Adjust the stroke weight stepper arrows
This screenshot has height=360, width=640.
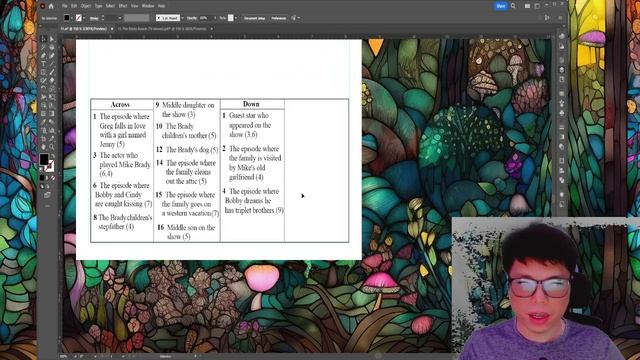coord(103,18)
